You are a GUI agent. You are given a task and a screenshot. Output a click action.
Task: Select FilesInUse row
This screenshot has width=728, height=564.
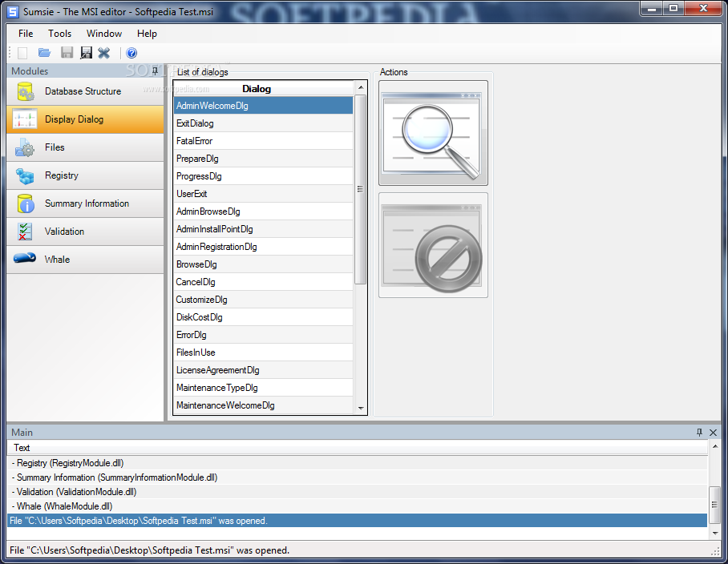tap(263, 352)
